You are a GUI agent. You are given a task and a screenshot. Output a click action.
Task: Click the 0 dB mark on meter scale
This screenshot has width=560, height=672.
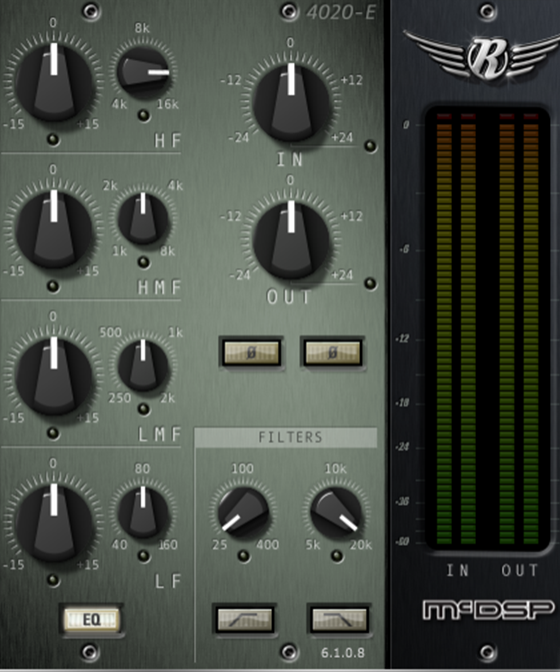click(405, 125)
